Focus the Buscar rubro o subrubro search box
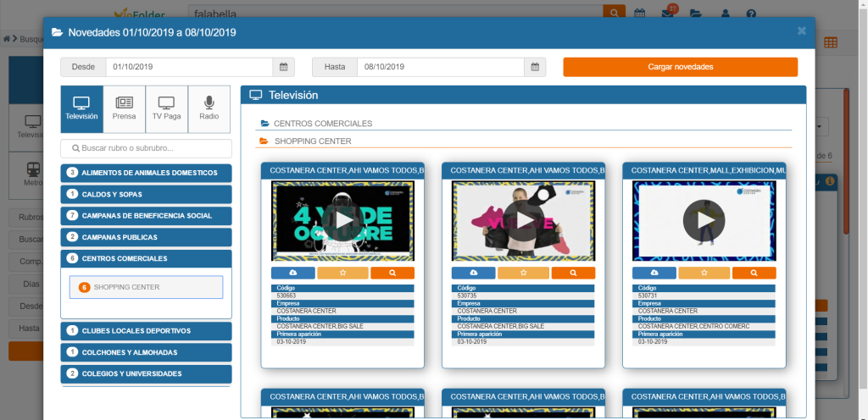 (146, 149)
